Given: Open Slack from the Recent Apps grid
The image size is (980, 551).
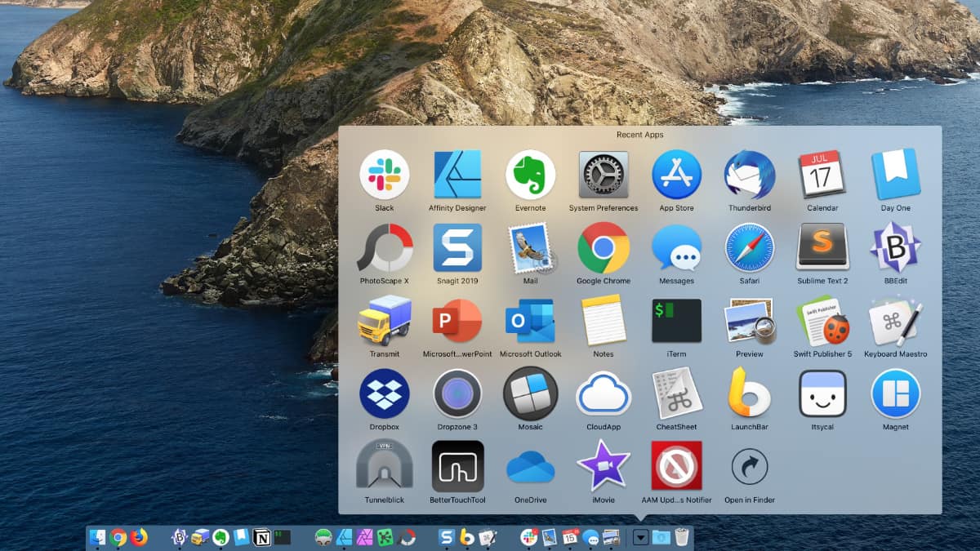Looking at the screenshot, I should pyautogui.click(x=385, y=175).
